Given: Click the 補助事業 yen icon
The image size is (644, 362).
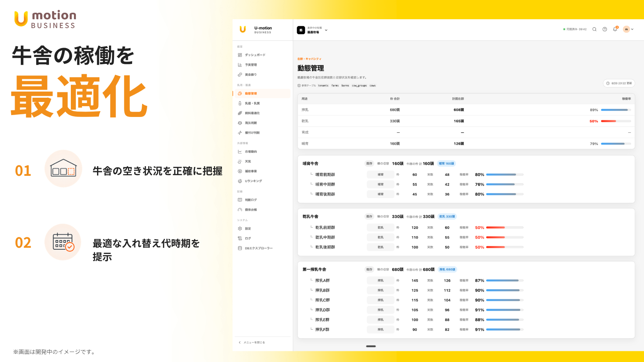Looking at the screenshot, I should point(240,171).
